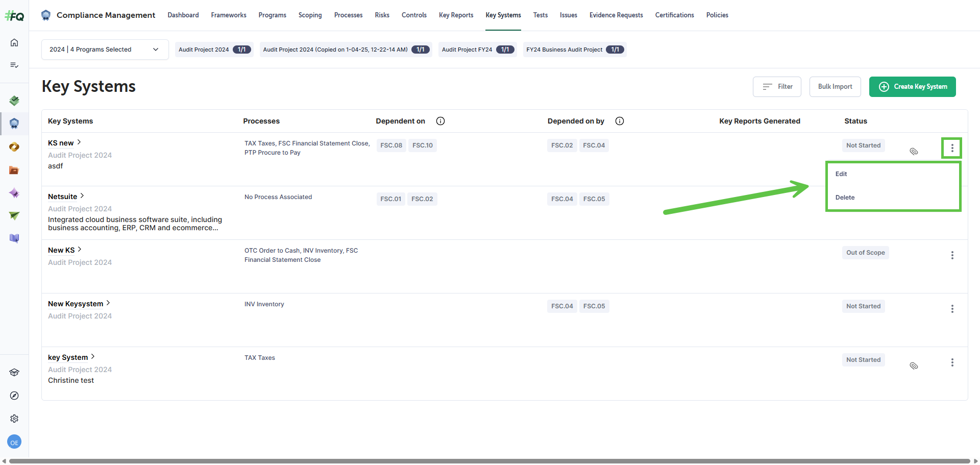Open the Filter button
This screenshot has width=980, height=465.
776,87
